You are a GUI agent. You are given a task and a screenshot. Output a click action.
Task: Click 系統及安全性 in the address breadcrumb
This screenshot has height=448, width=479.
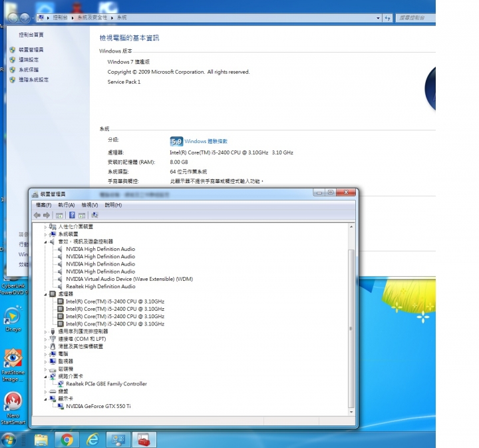pos(92,17)
